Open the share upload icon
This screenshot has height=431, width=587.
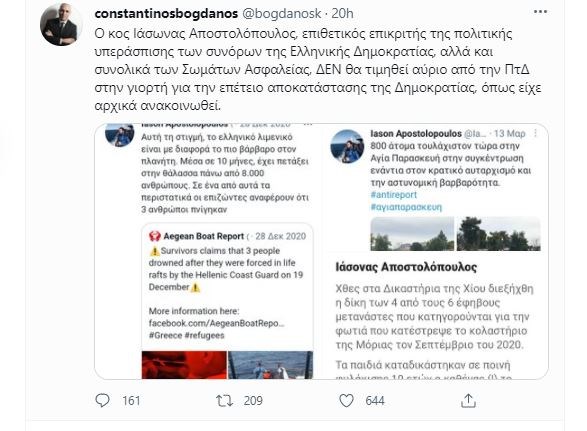click(x=468, y=401)
